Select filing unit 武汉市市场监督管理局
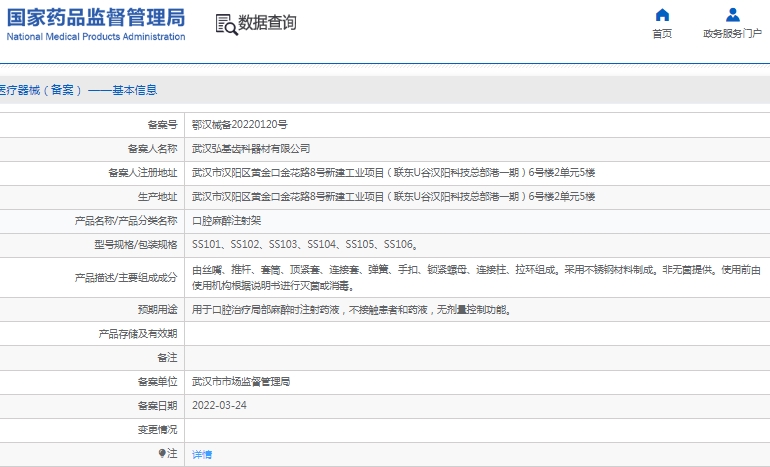 [x=241, y=382]
